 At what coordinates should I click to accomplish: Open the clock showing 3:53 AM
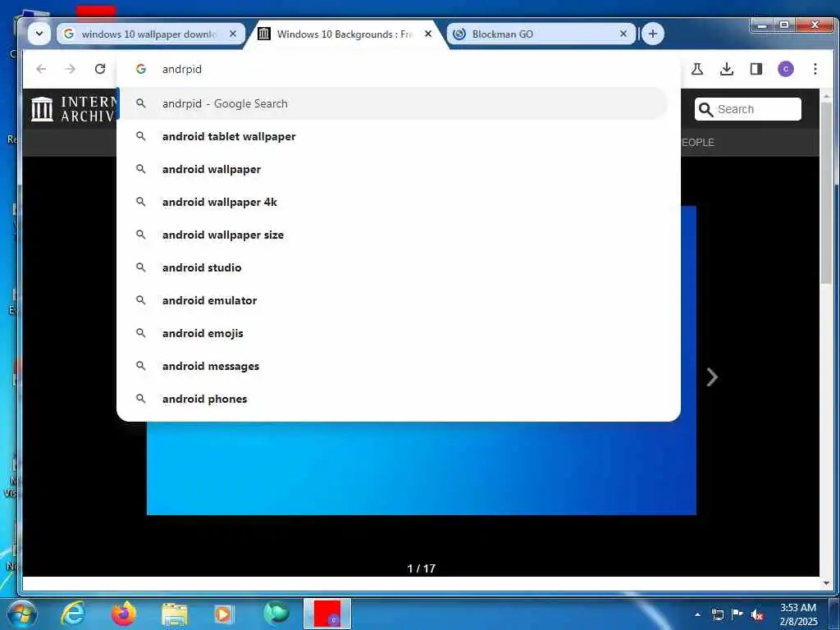tap(798, 614)
